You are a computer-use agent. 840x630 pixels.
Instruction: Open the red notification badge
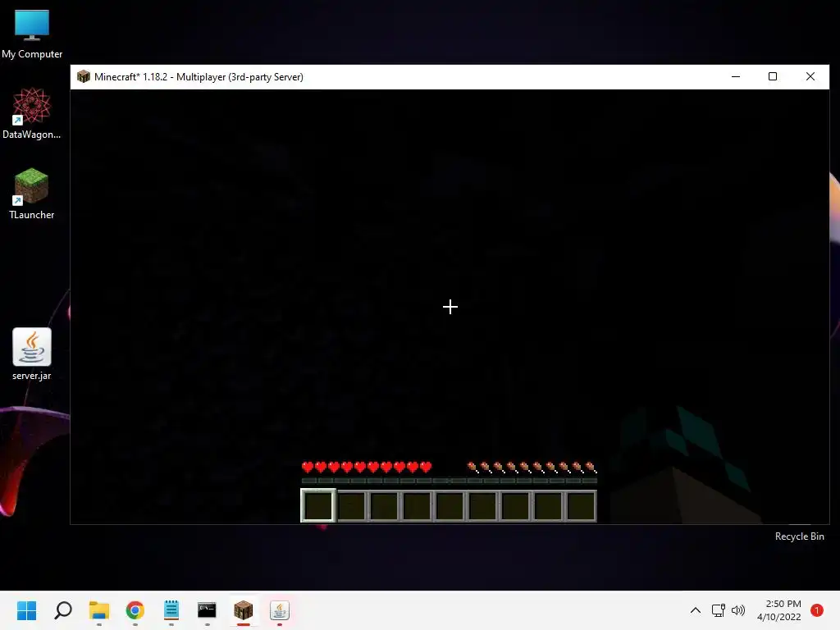point(817,610)
